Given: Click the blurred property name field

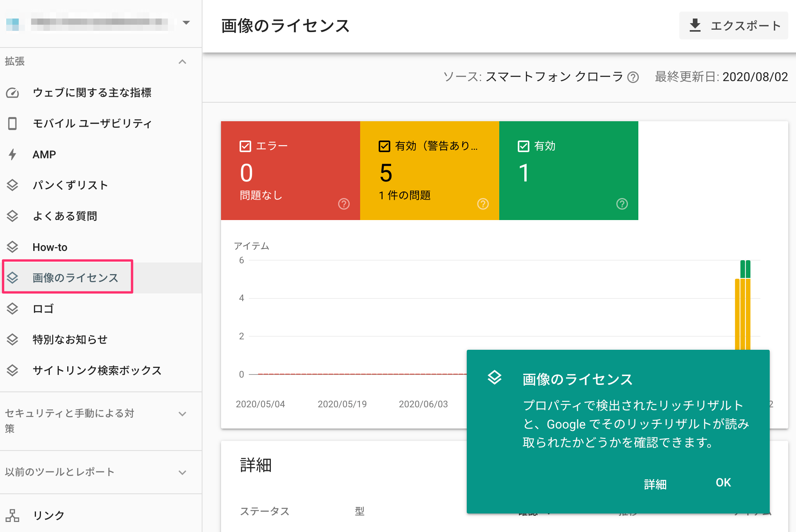Looking at the screenshot, I should point(100,24).
